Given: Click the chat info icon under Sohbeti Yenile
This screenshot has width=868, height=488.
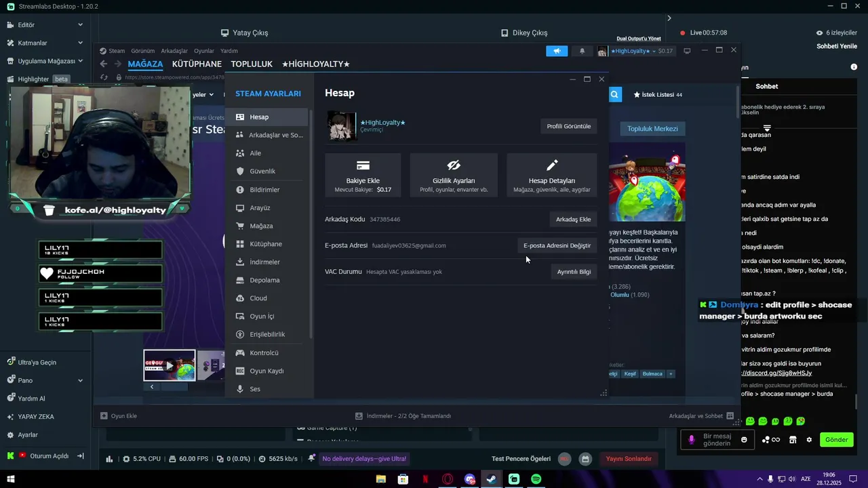Looking at the screenshot, I should [x=854, y=67].
